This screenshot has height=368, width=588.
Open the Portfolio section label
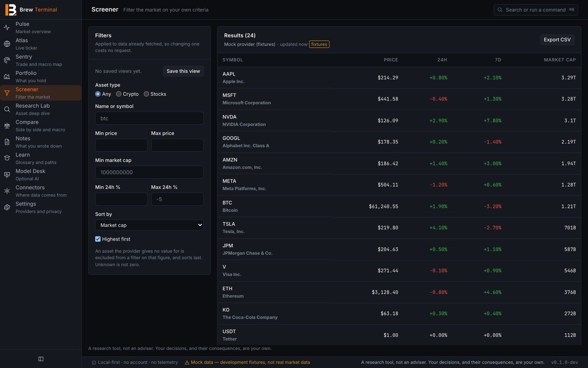pyautogui.click(x=26, y=73)
